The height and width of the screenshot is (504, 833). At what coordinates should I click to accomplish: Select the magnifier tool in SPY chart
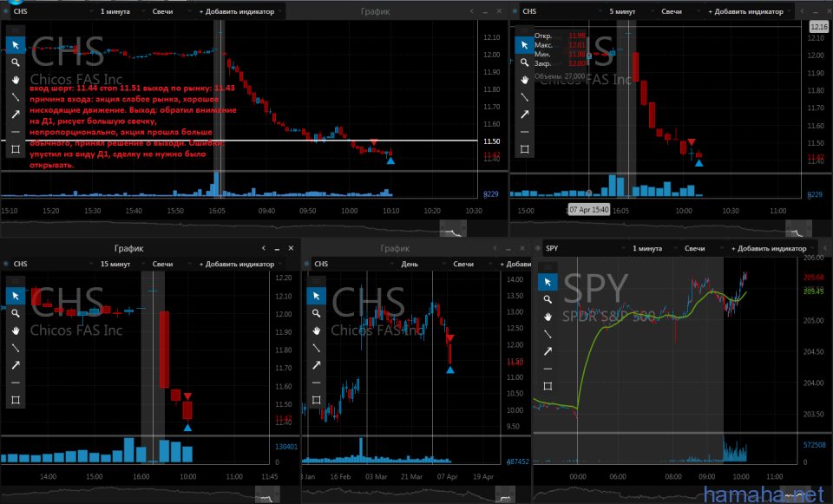548,299
